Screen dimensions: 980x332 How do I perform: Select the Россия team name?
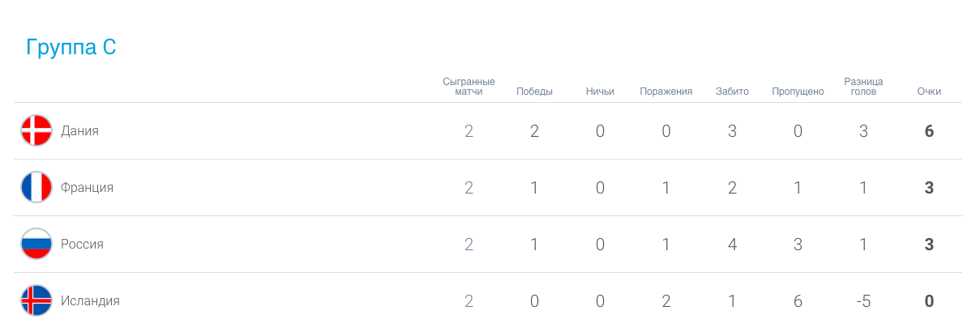[82, 244]
